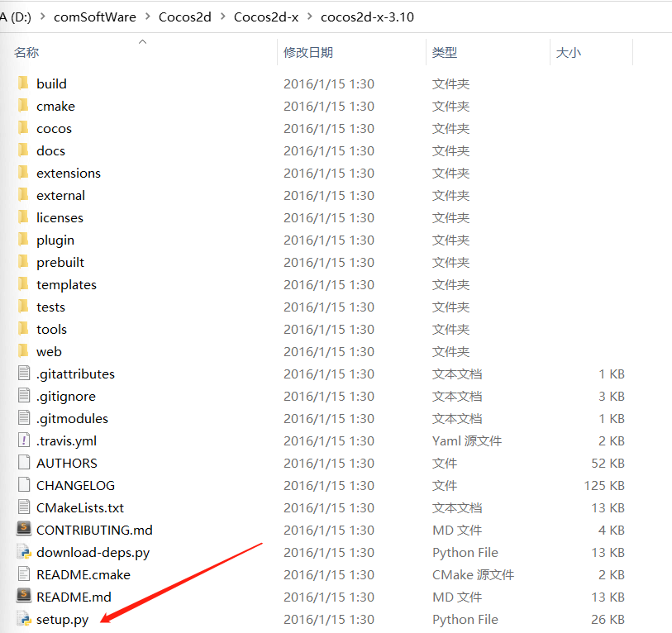Go to Cocos2d-x in the address bar
Viewport: 672px width, 633px height.
pyautogui.click(x=266, y=17)
